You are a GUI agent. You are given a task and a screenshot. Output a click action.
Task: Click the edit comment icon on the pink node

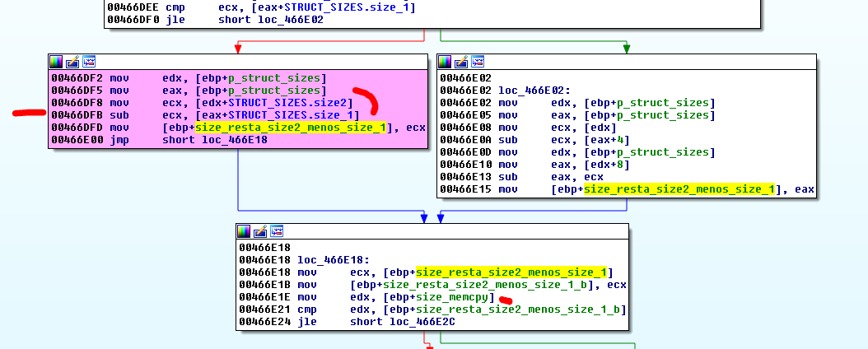coord(72,62)
